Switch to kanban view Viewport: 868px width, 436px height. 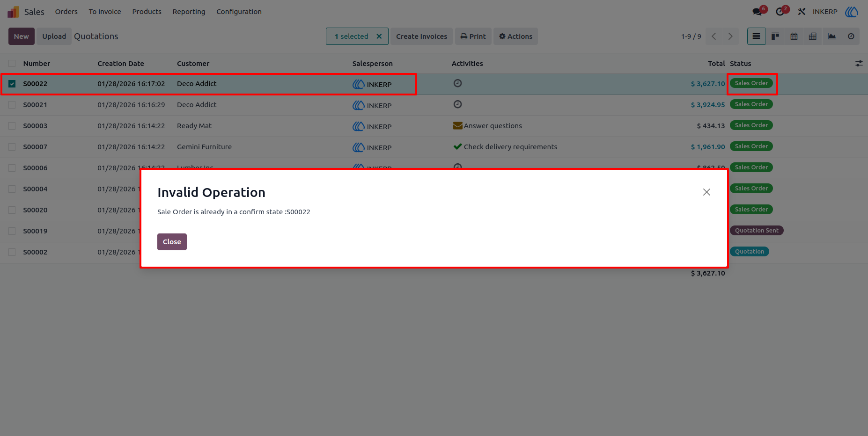click(775, 36)
